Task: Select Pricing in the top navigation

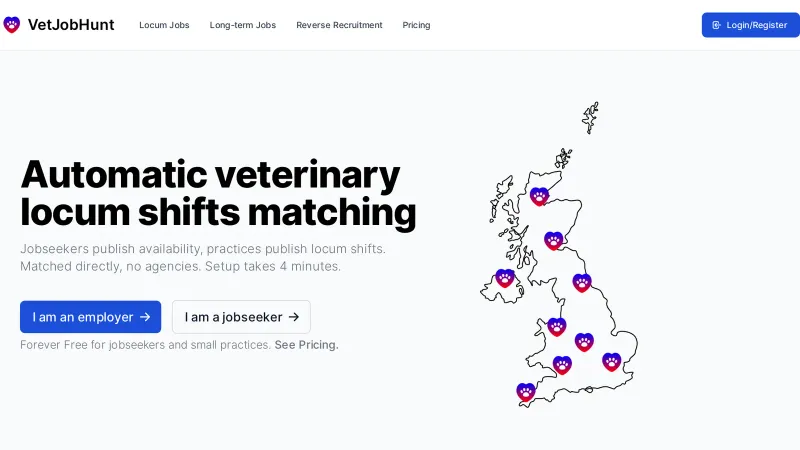Action: (416, 25)
